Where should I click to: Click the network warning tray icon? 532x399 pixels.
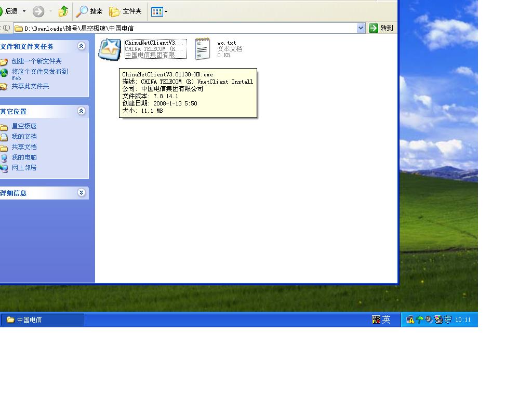(410, 320)
